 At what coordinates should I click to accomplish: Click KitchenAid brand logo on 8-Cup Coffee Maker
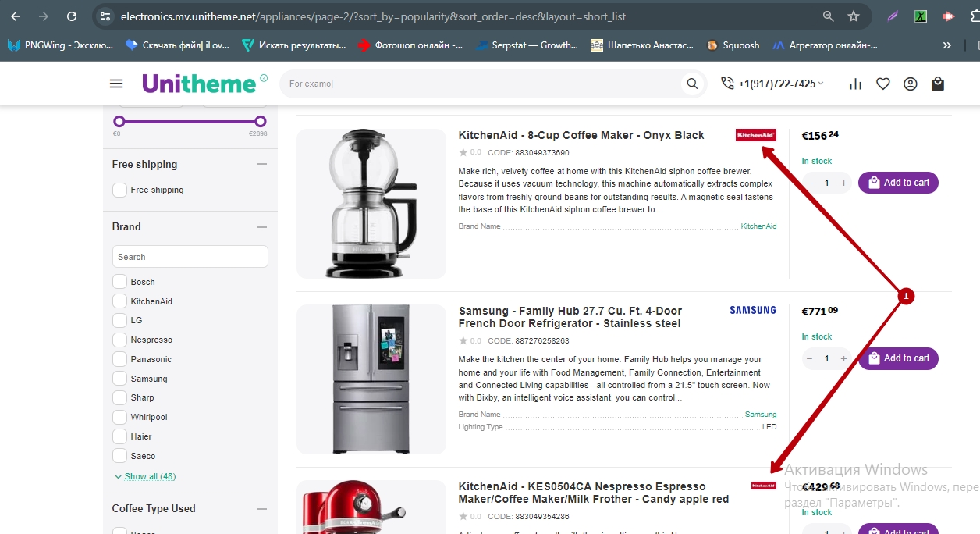click(x=755, y=135)
